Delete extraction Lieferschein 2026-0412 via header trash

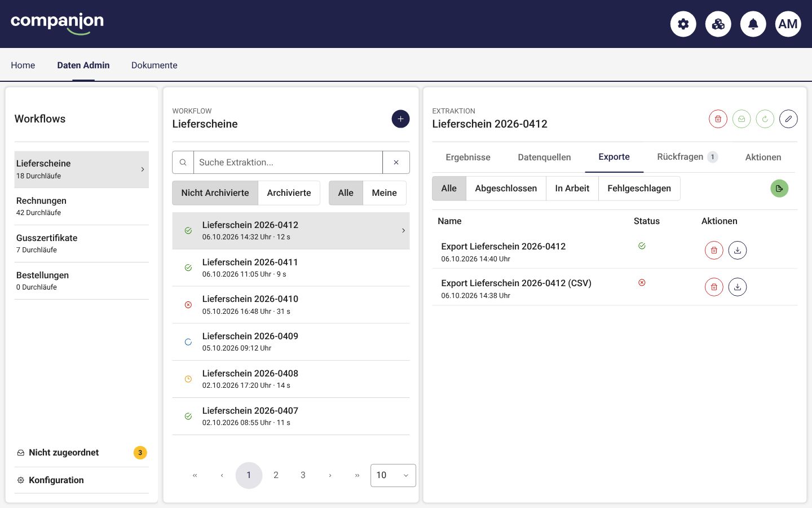click(x=718, y=119)
